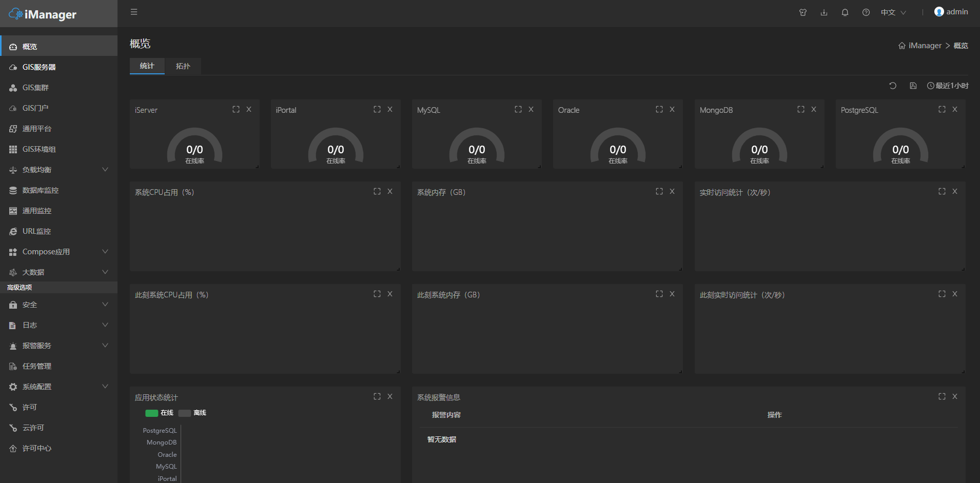
Task: Expand the Compose应用 submenu
Action: tap(59, 251)
